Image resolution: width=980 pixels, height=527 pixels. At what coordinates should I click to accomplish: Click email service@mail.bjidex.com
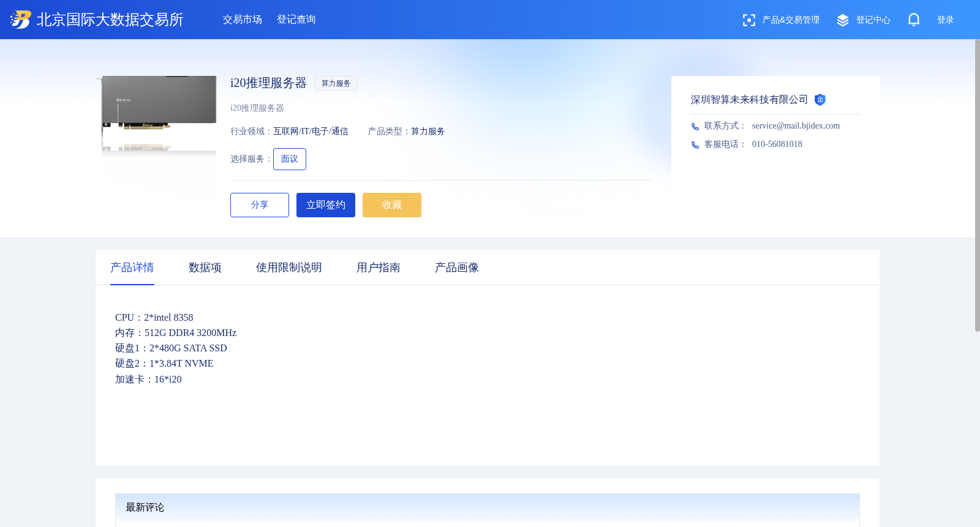click(796, 126)
